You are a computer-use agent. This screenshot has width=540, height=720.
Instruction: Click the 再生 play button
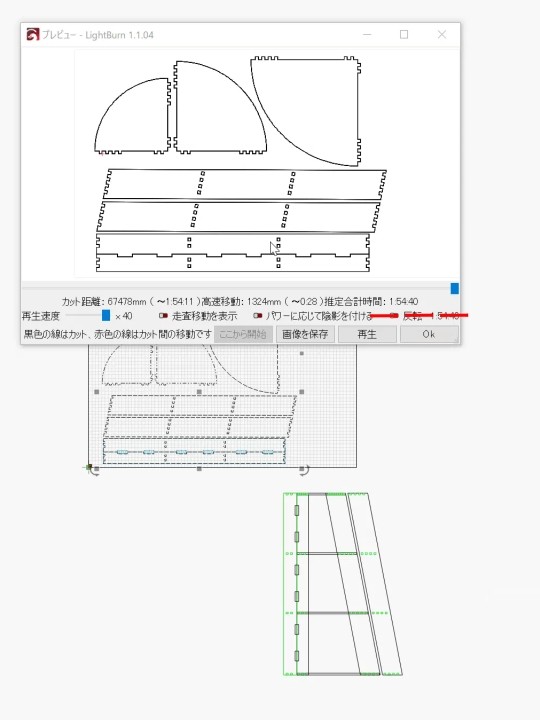(x=367, y=334)
